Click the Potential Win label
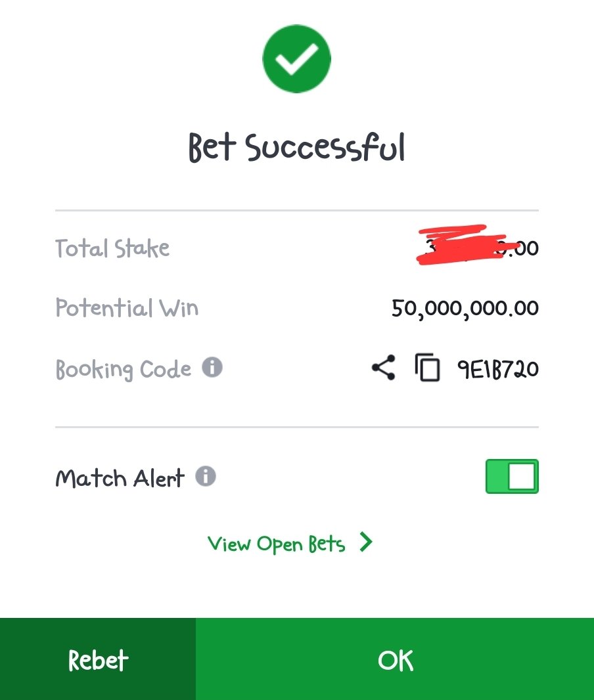Image resolution: width=594 pixels, height=700 pixels. click(127, 308)
